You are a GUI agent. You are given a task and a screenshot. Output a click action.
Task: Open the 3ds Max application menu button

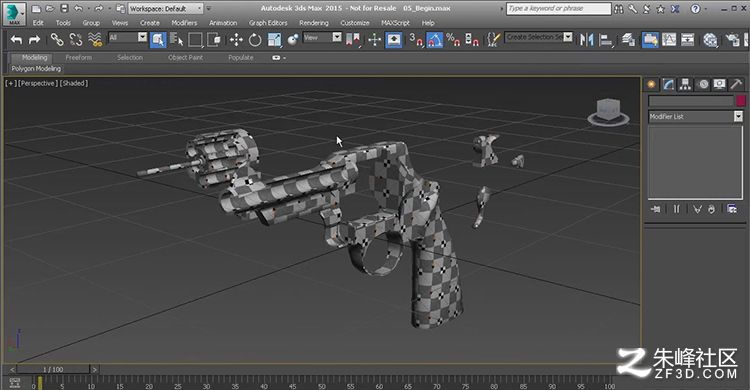(x=14, y=13)
